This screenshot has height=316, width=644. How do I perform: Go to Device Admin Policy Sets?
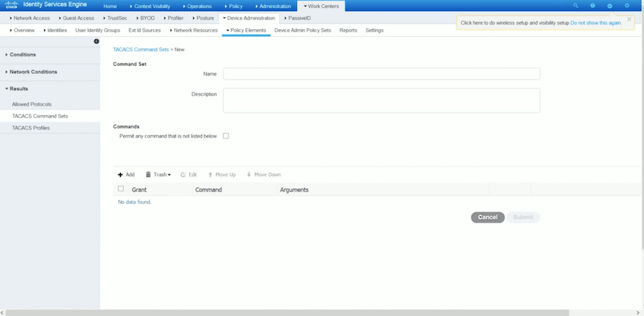(303, 31)
